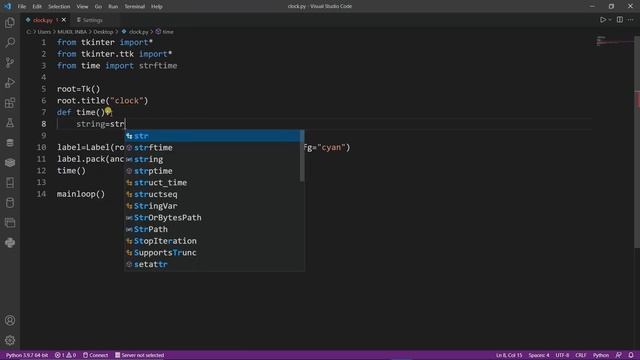The height and width of the screenshot is (360, 640).
Task: Open the View menu
Action: (x=82, y=6)
